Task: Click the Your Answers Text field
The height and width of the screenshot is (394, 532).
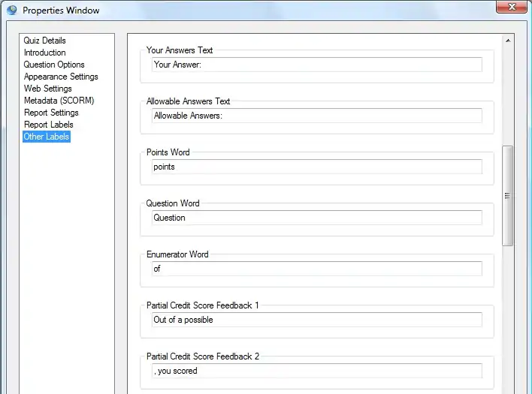Action: (x=316, y=65)
